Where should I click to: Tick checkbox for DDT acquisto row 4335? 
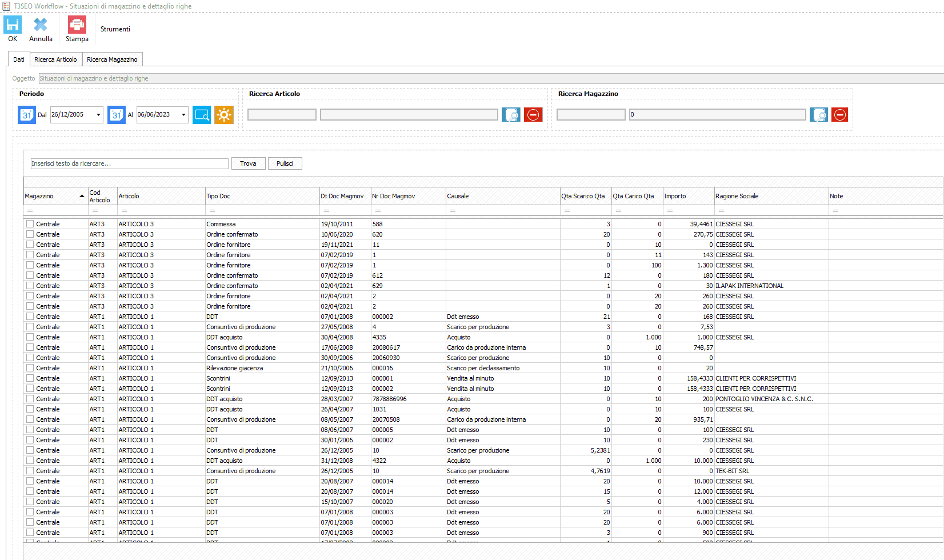[x=30, y=337]
